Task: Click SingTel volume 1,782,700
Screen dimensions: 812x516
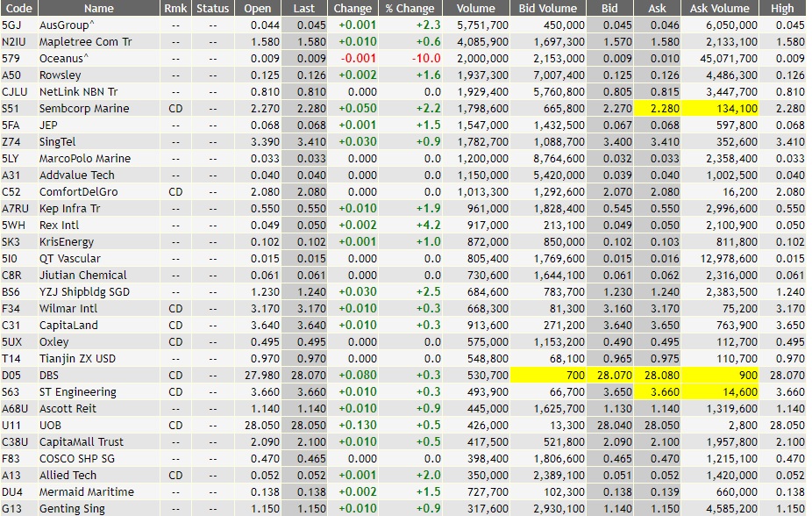Action: pyautogui.click(x=482, y=142)
